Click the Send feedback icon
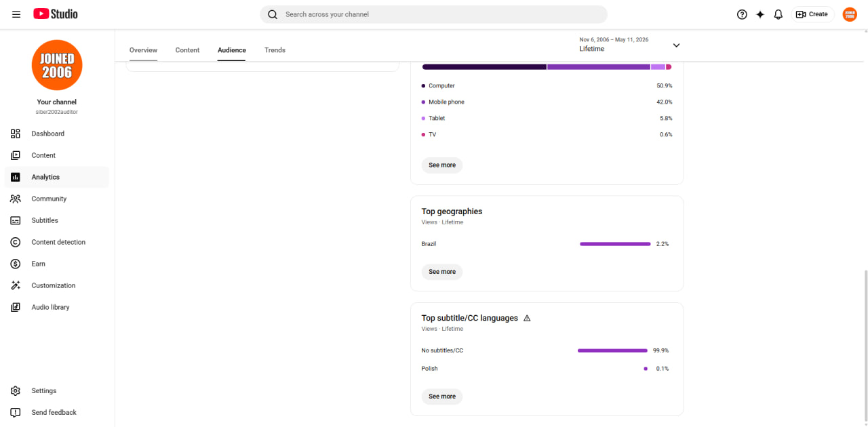The image size is (868, 427). pos(16,413)
